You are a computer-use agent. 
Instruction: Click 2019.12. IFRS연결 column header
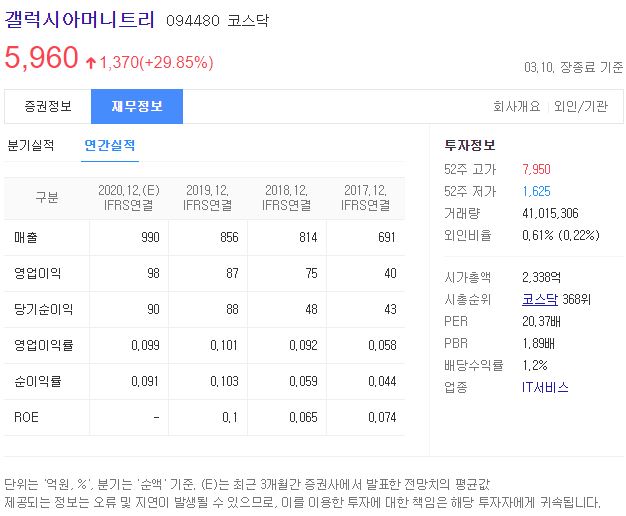click(x=208, y=198)
